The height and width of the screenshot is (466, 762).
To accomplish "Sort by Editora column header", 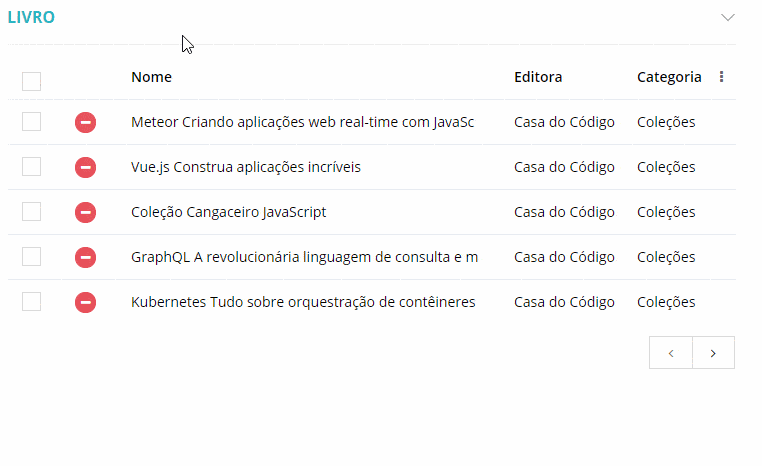I will (538, 77).
